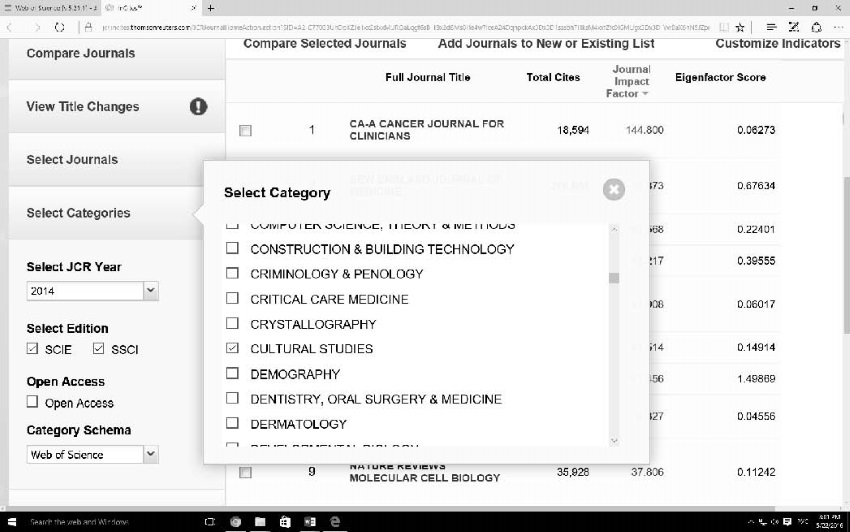850x532 pixels.
Task: Open the Action Center notifications icon
Action: pyautogui.click(x=787, y=522)
